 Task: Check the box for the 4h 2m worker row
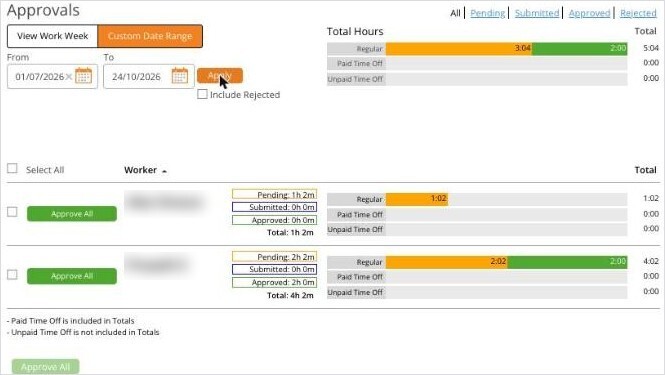click(x=12, y=274)
